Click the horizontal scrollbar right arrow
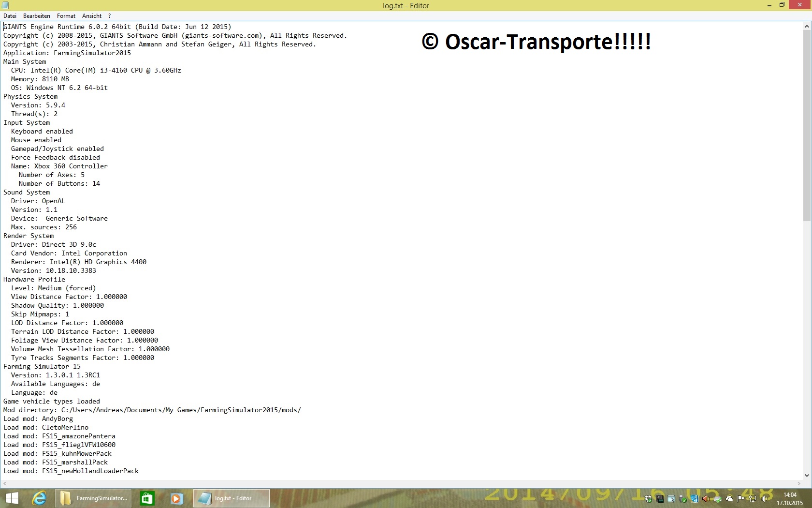 798,484
